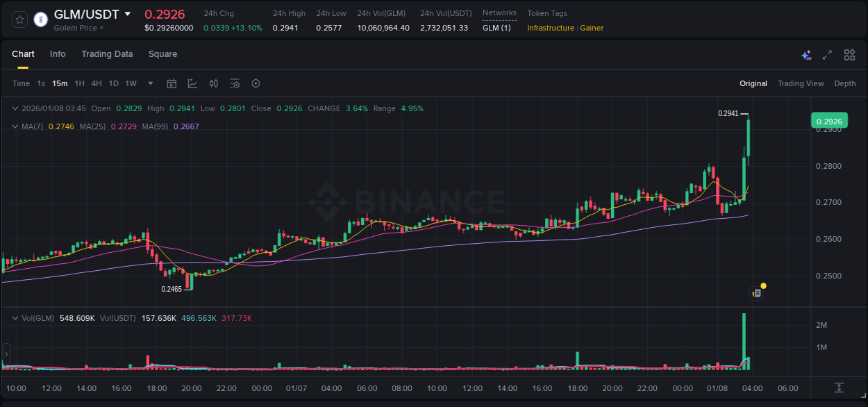Open the layout grid icon top right
This screenshot has width=868, height=407.
click(849, 54)
